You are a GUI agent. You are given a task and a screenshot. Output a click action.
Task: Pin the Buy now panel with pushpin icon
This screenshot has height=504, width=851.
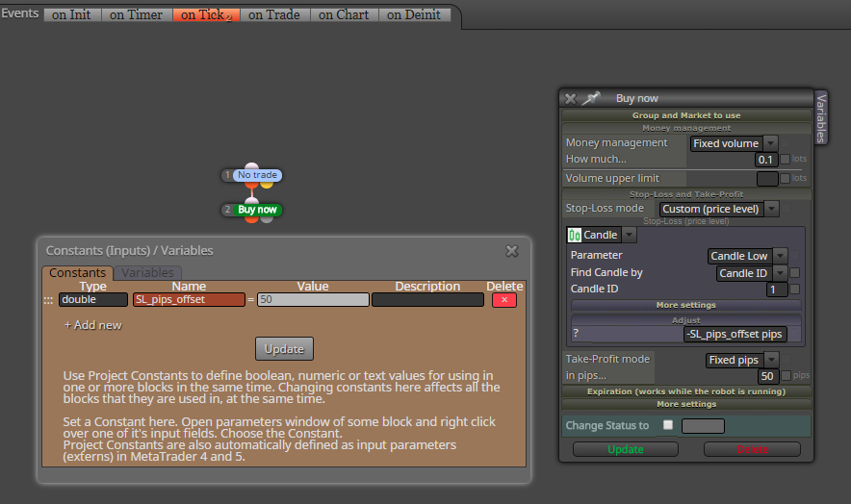(591, 98)
